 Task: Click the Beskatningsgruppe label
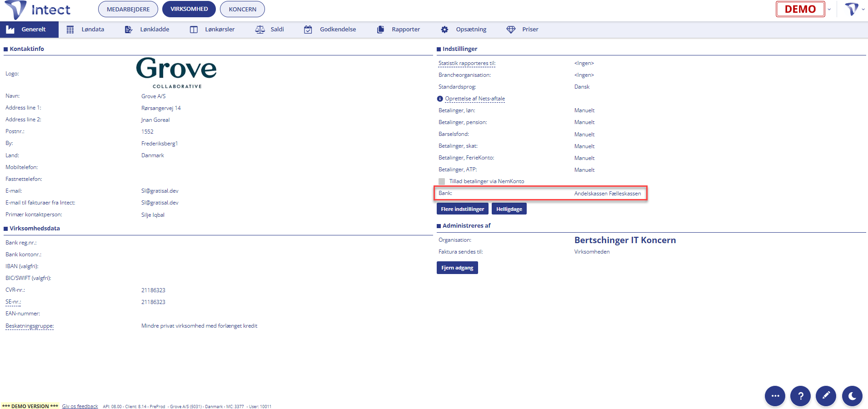click(30, 326)
